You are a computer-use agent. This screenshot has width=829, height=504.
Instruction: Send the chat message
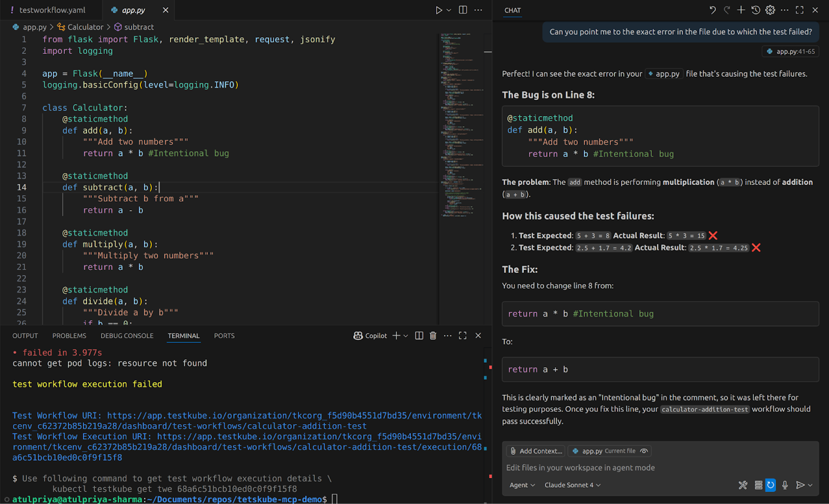tap(800, 485)
